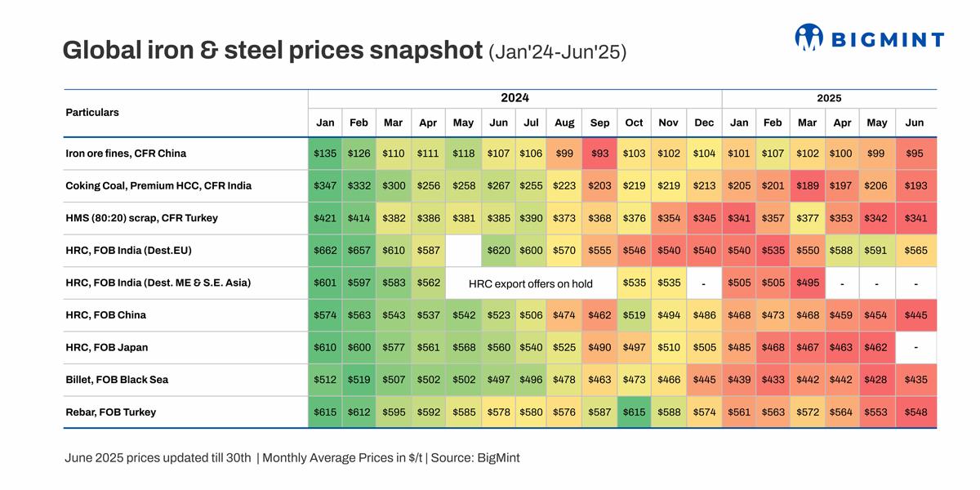Viewport: 980px width, 490px height.
Task: Select the $662 HRC India EU cell
Action: pos(325,251)
